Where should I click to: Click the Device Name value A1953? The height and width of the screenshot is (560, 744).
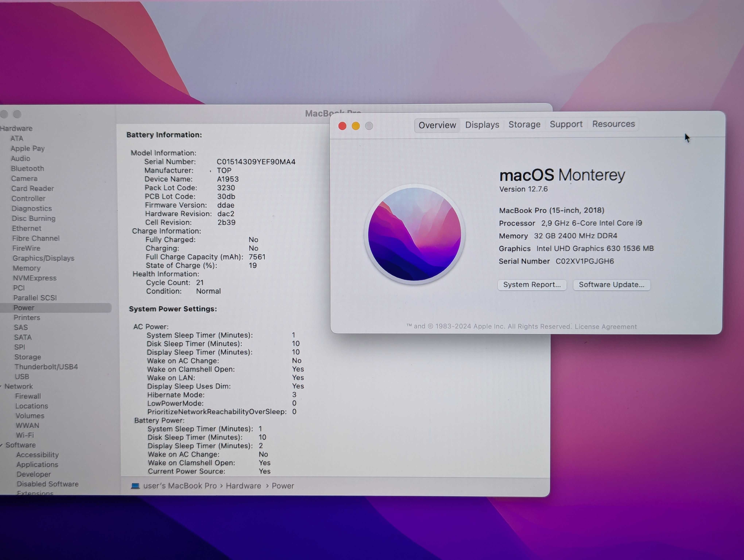pyautogui.click(x=228, y=180)
